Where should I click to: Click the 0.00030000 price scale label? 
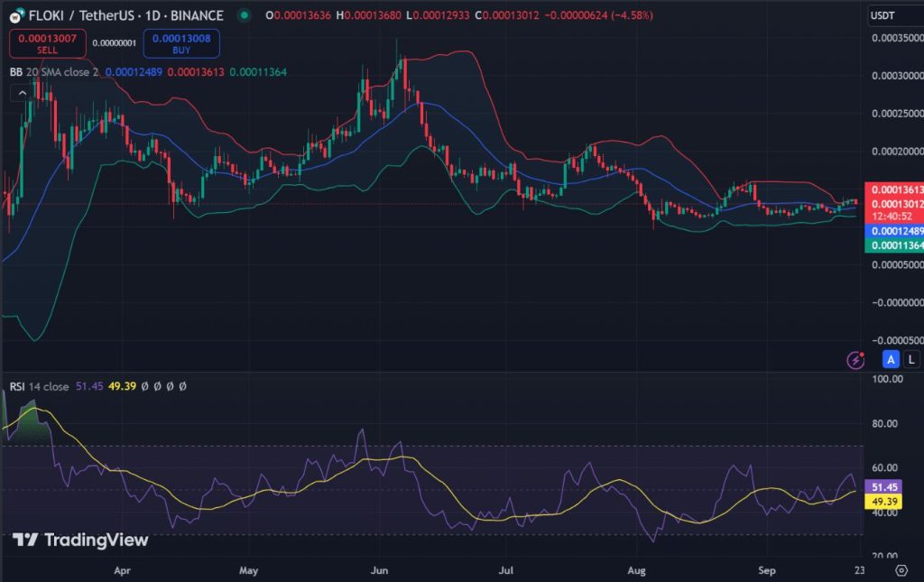coord(898,76)
